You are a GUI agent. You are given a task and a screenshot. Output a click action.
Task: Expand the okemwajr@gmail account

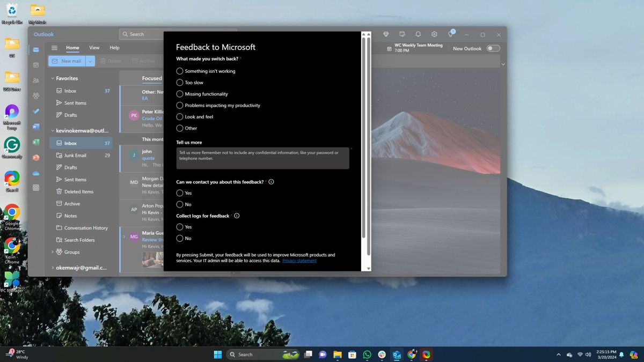[x=52, y=268]
